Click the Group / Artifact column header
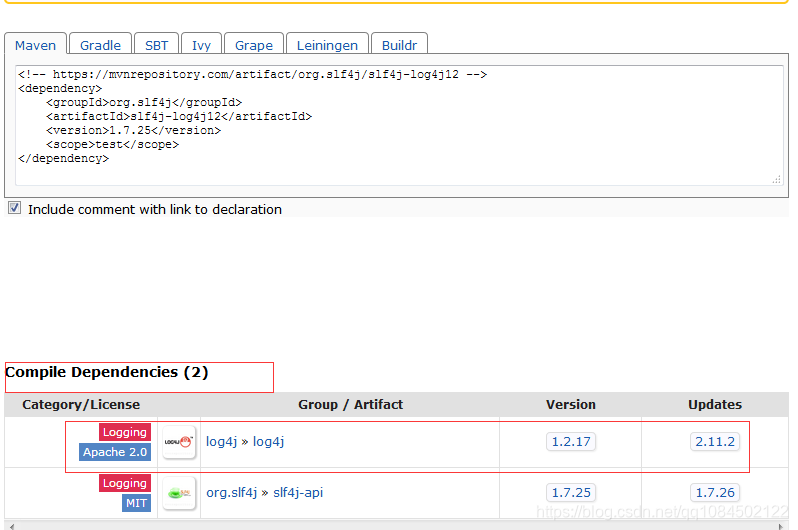This screenshot has height=530, width=798. pyautogui.click(x=350, y=405)
